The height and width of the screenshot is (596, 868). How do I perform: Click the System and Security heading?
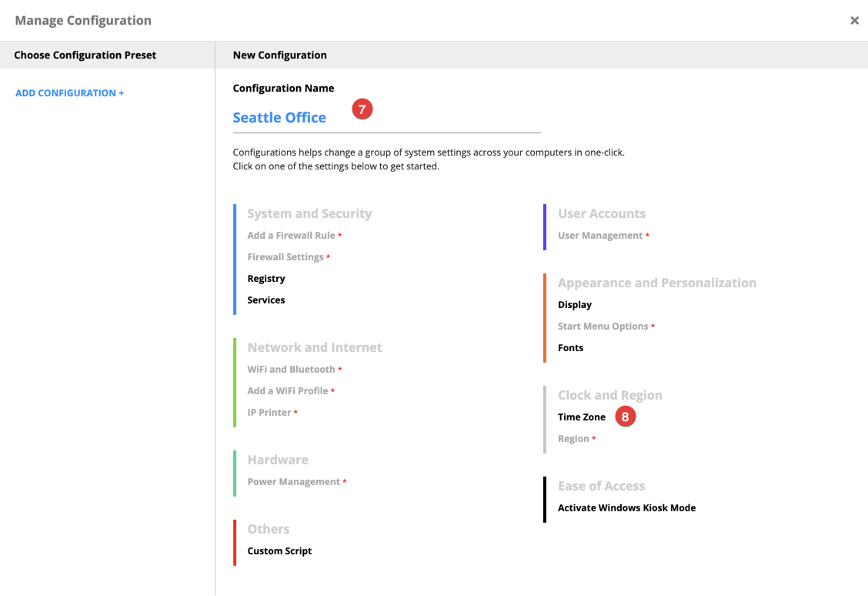[309, 214]
